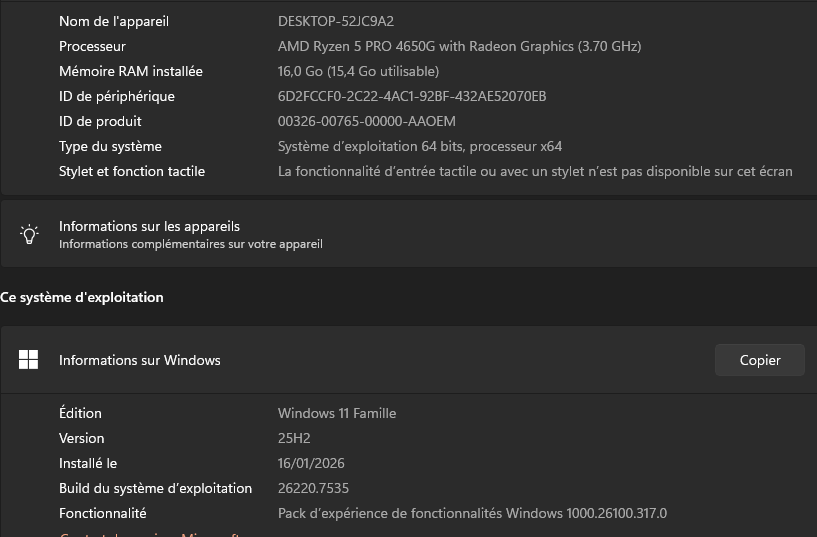This screenshot has width=817, height=537.
Task: Click the pen and touch availability text
Action: [535, 171]
